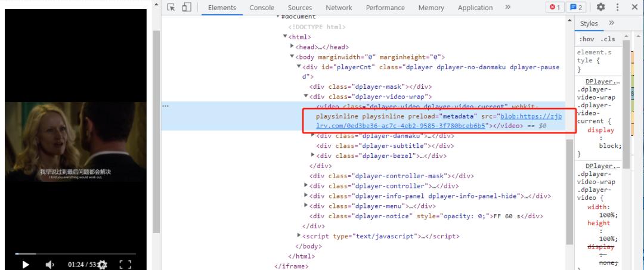Viewport: 644px width, 270px height.
Task: Edit the display block value
Action: point(610,145)
